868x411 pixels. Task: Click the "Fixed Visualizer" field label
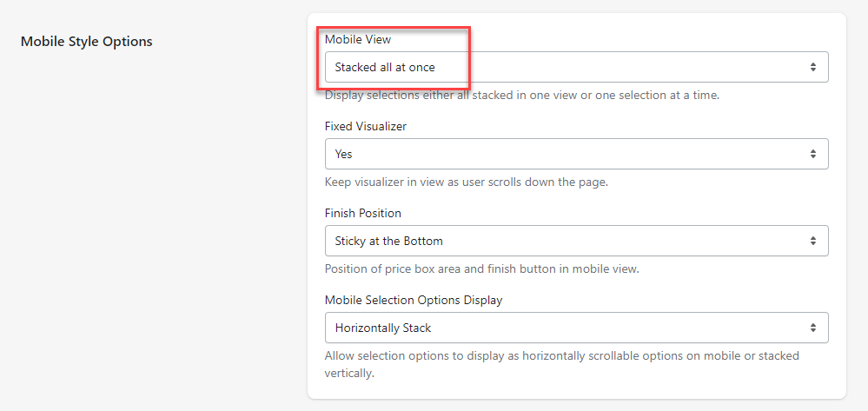[366, 126]
